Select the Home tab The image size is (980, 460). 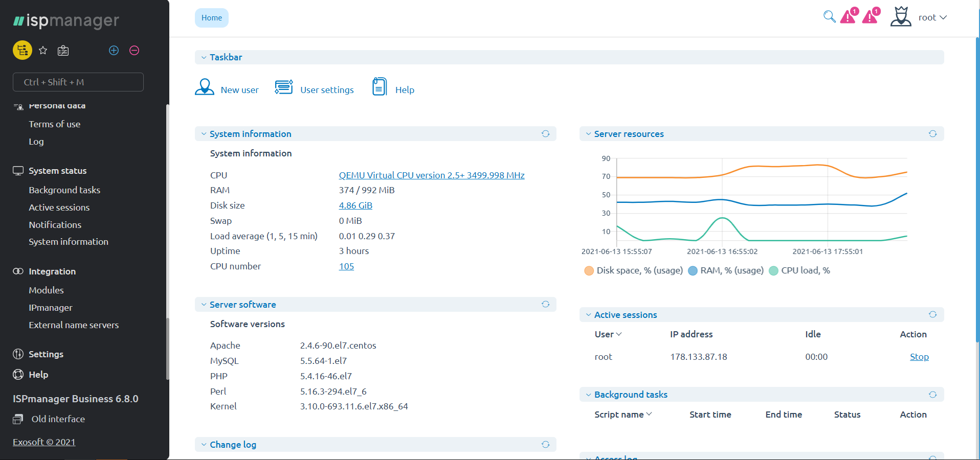pyautogui.click(x=211, y=18)
